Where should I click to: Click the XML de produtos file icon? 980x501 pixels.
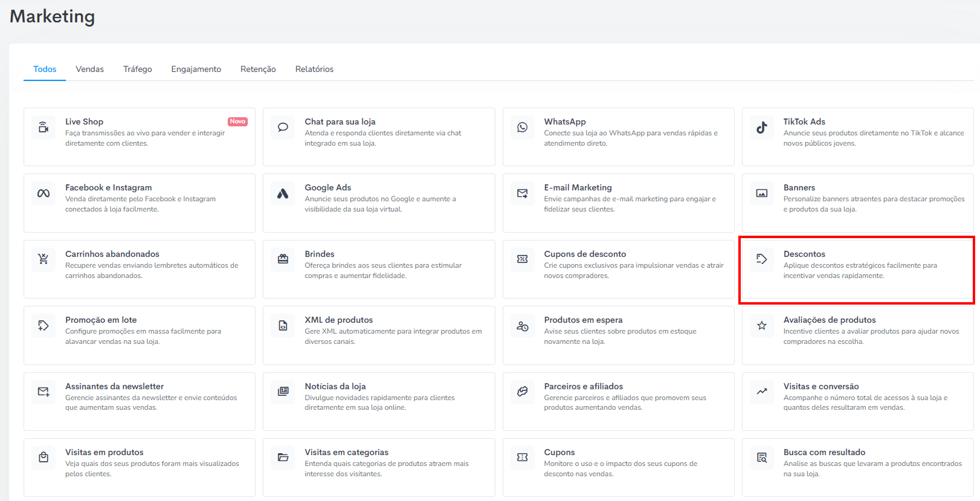click(x=283, y=326)
